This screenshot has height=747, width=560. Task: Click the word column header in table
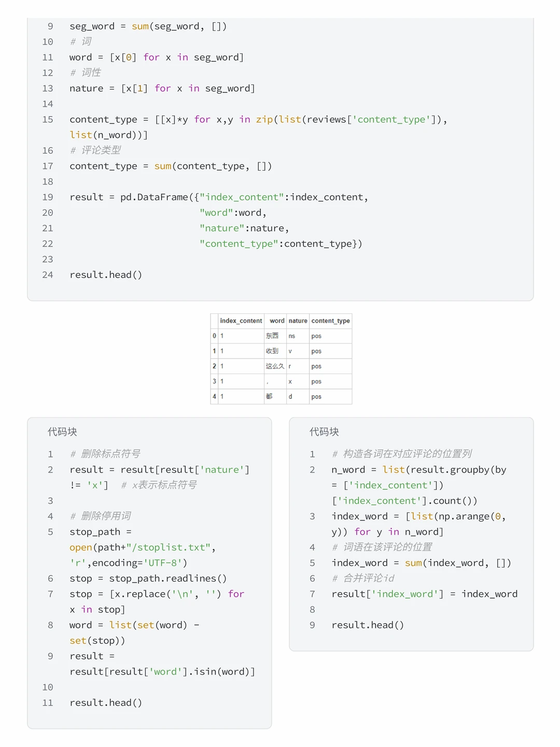point(277,321)
